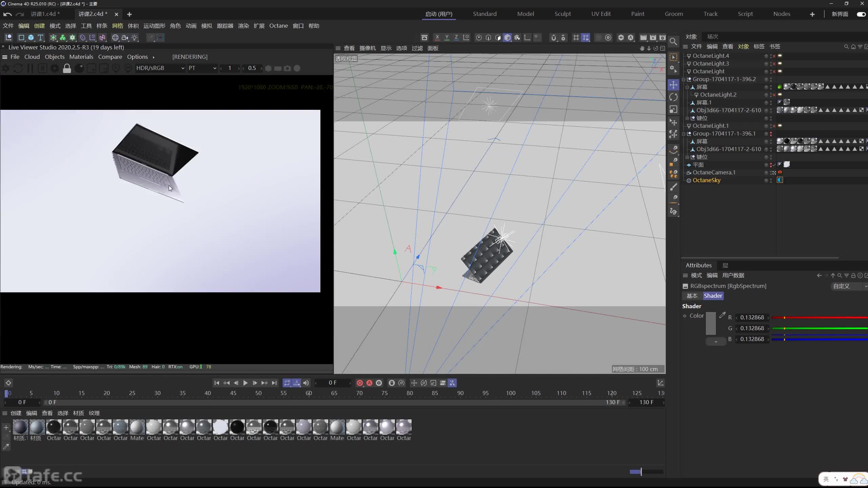This screenshot has width=868, height=488.
Task: Click the RGBspectrum color swatch
Action: click(x=710, y=327)
